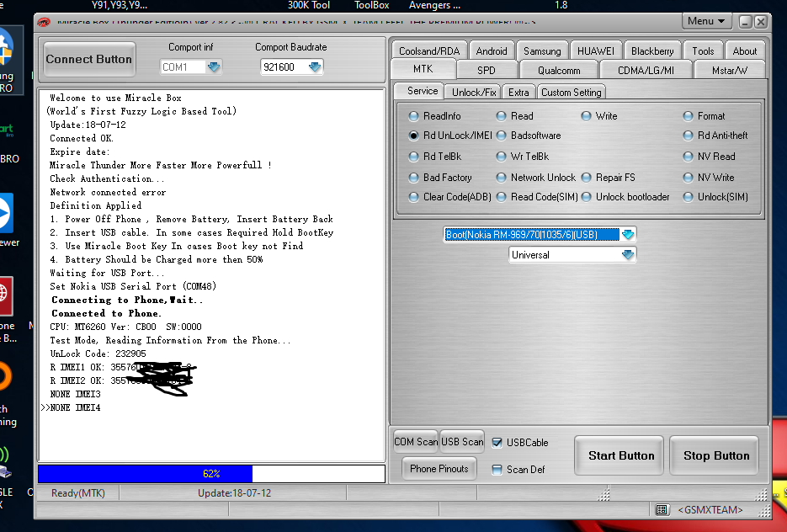
Task: Select the NV Read radio option
Action: point(689,157)
